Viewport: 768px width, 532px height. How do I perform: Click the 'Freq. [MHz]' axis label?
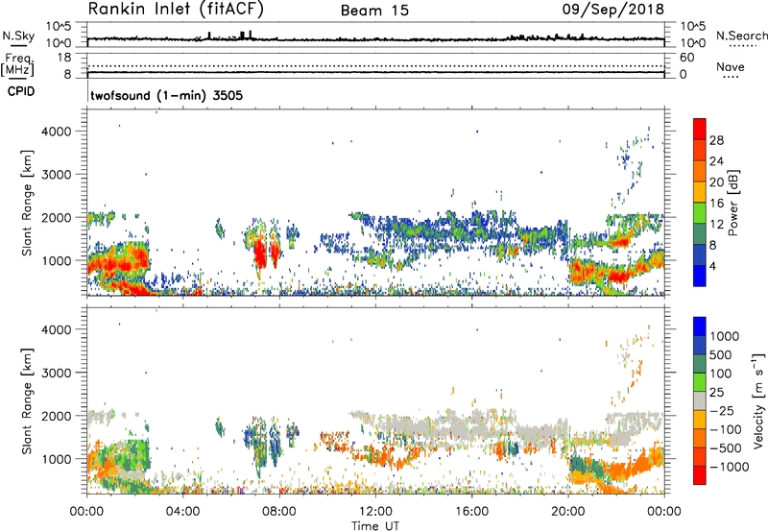[x=17, y=65]
